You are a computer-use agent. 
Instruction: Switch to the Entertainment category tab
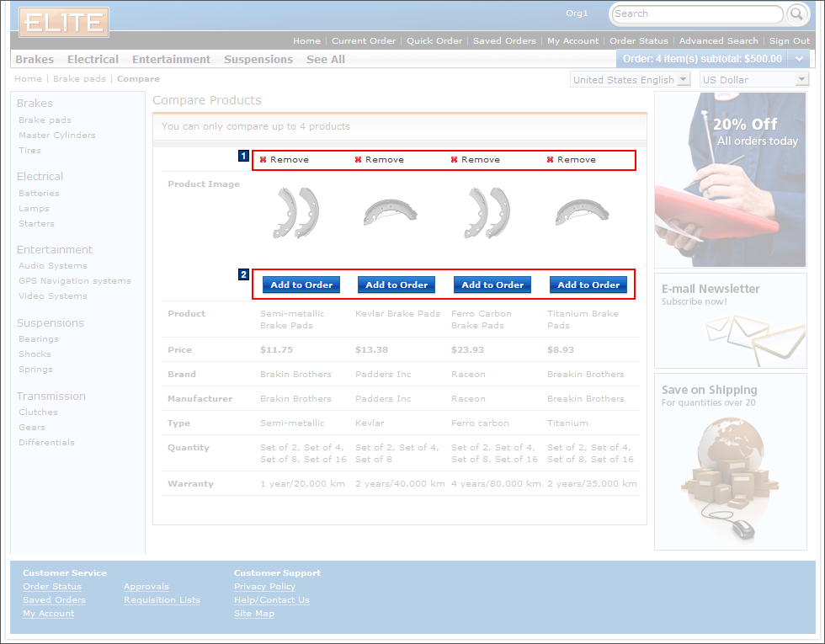coord(171,59)
